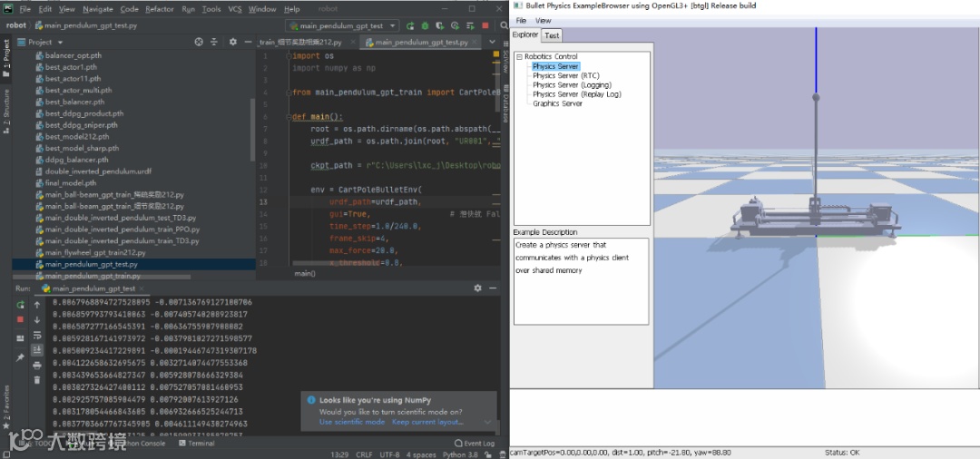Click Rerun icon in Run tool window
This screenshot has height=459, width=980.
click(x=20, y=305)
